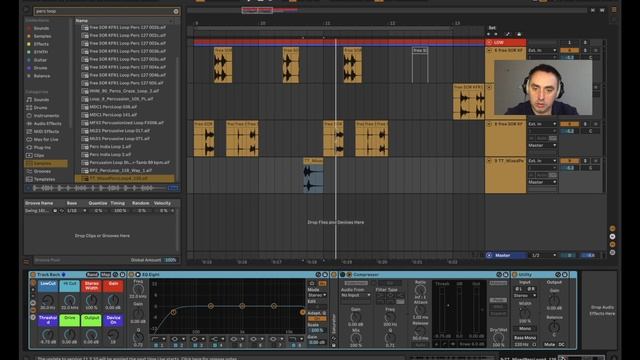This screenshot has height=360, width=640.
Task: Select the Device On macro button
Action: click(113, 320)
